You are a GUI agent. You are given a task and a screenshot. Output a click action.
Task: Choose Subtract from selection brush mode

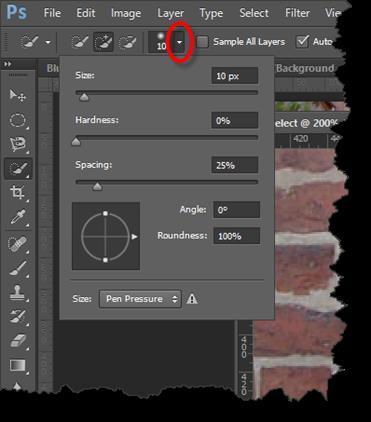[127, 42]
